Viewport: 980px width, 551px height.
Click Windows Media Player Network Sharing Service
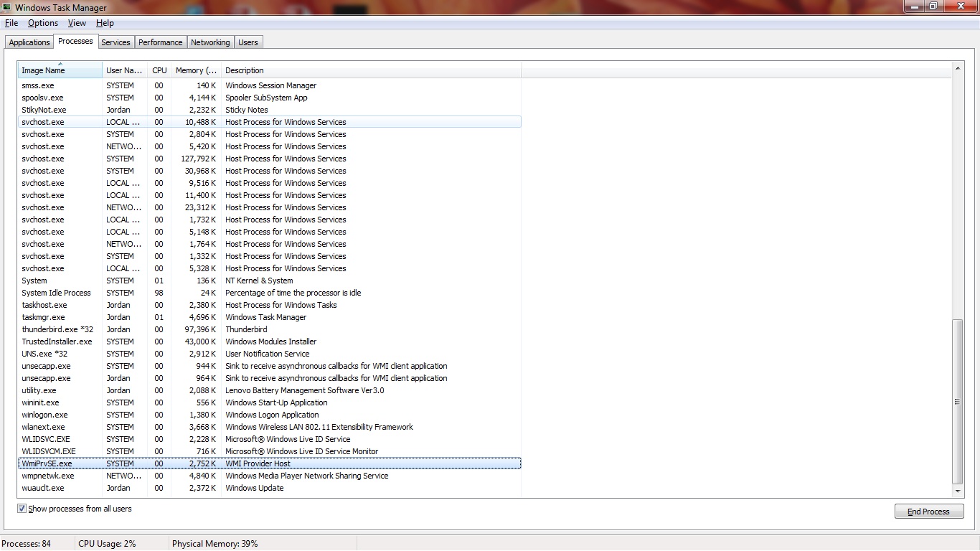(307, 476)
